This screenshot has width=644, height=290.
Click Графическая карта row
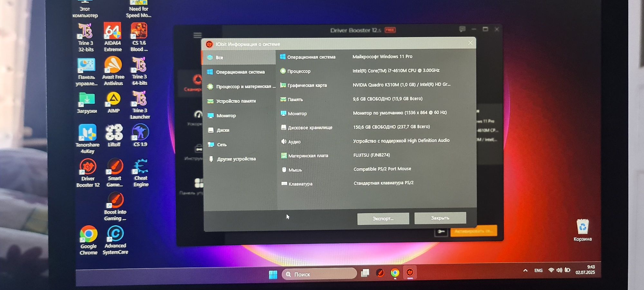(376, 85)
